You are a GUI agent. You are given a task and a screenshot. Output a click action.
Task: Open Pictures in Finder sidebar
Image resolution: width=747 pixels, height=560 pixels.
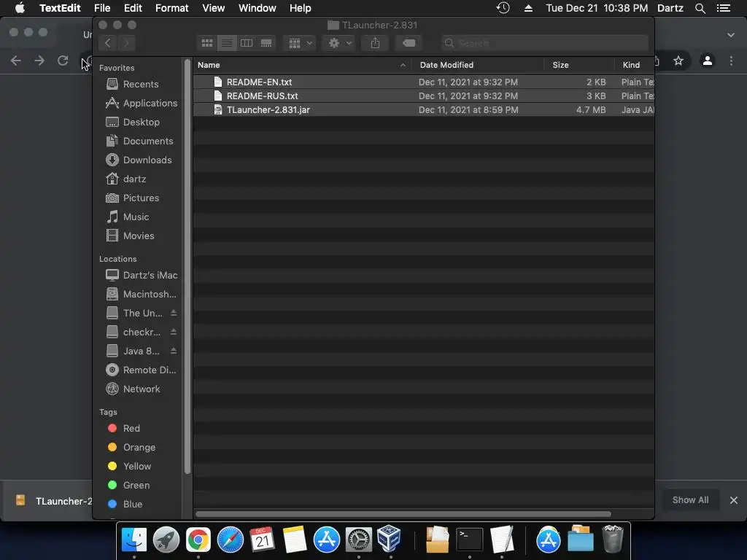(133, 198)
